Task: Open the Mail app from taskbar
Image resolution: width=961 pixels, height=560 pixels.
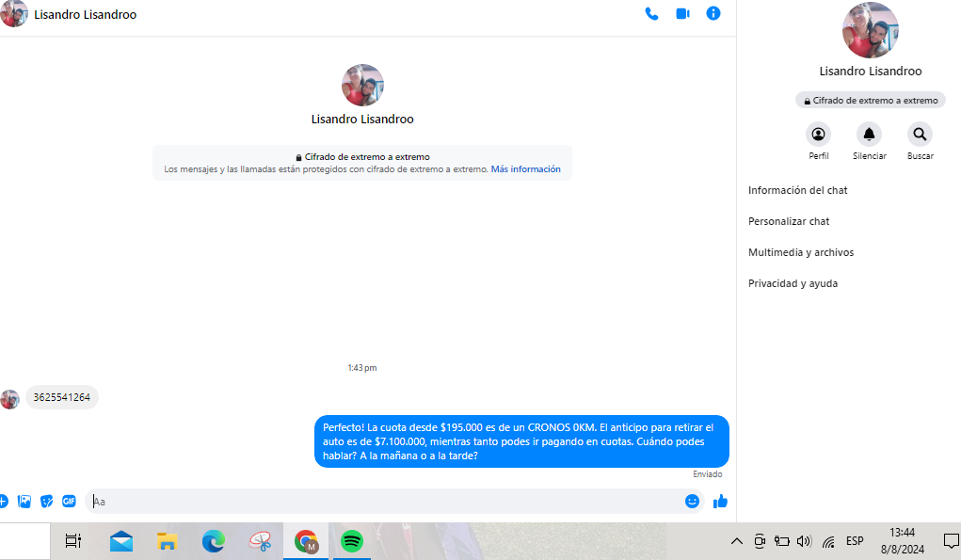Action: [x=121, y=541]
